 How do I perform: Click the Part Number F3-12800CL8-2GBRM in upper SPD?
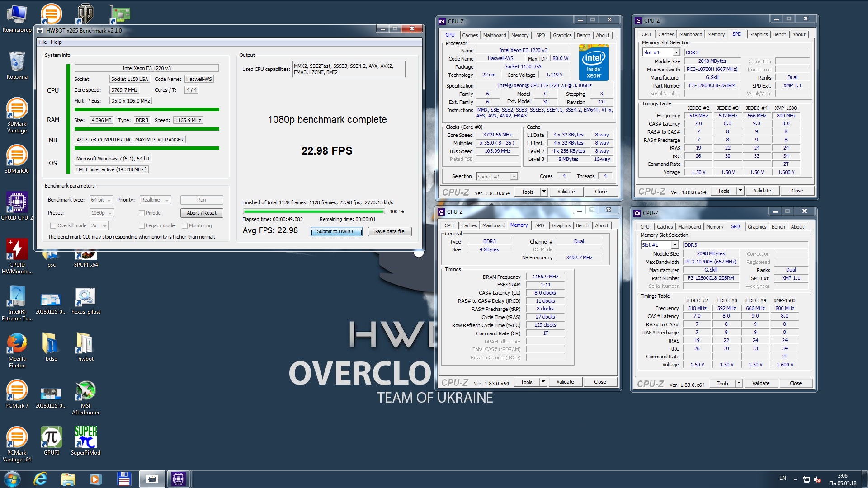[712, 86]
